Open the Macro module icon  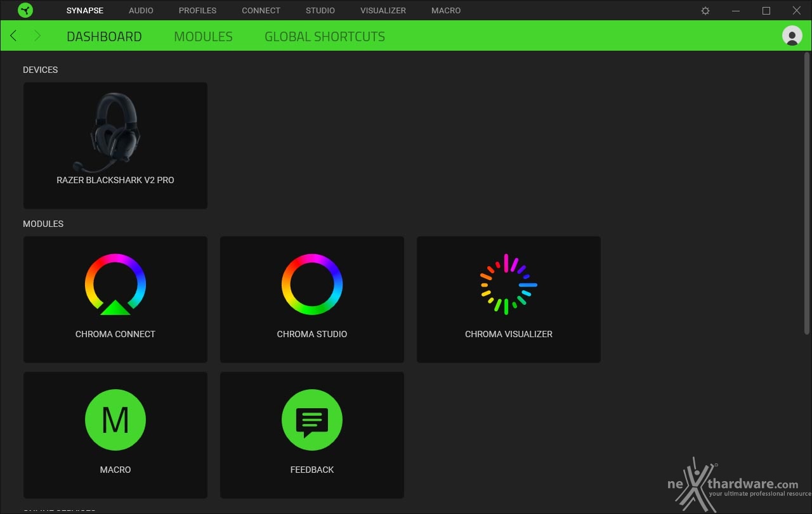pos(115,420)
